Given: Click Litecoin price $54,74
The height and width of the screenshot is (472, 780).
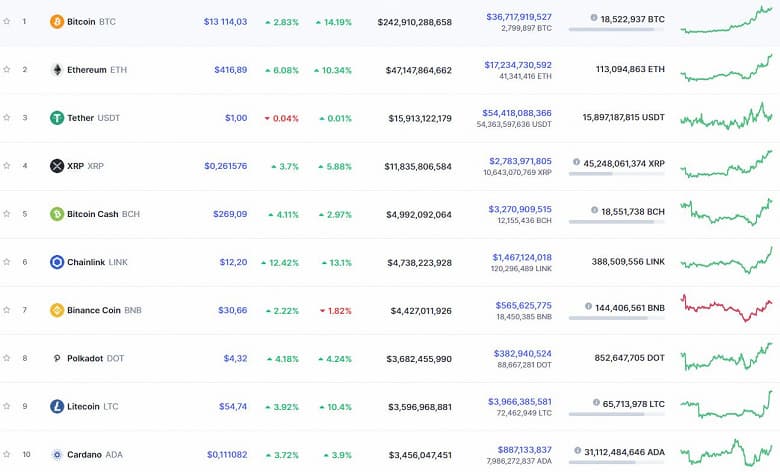Looking at the screenshot, I should click(x=233, y=407).
